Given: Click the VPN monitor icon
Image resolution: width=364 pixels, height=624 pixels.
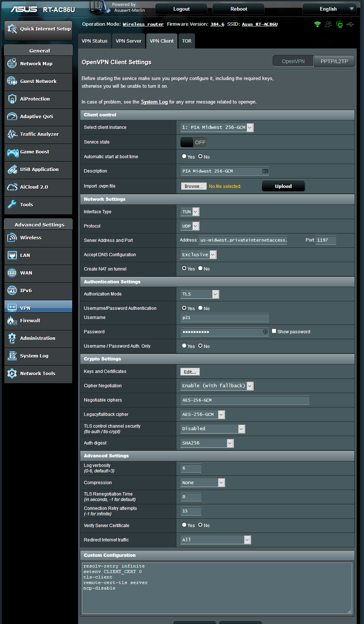Looking at the screenshot, I should (12, 307).
